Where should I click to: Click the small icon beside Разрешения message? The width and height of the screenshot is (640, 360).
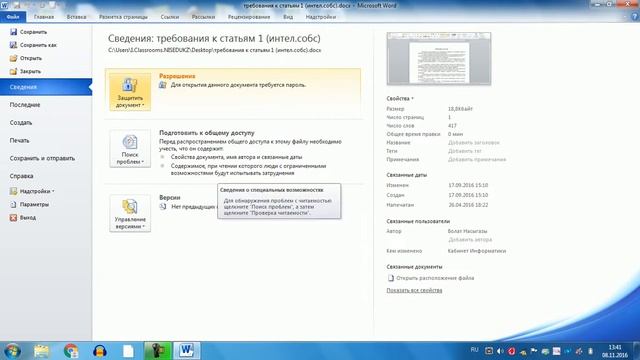coord(162,85)
